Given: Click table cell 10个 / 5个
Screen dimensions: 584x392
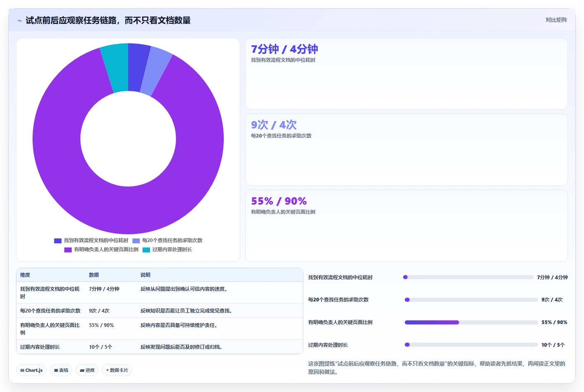Looking at the screenshot, I should tap(101, 347).
